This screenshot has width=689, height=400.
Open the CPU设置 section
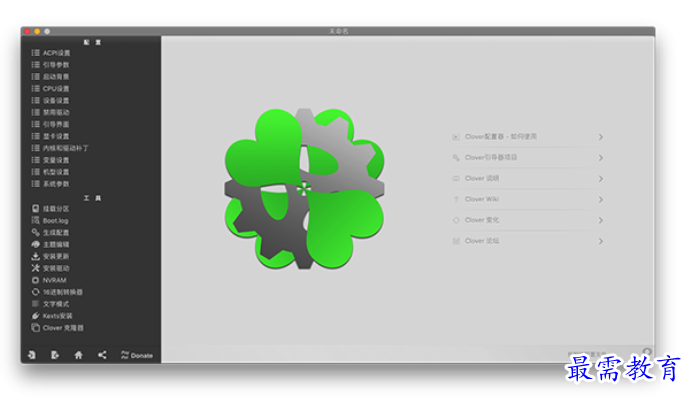(x=51, y=88)
